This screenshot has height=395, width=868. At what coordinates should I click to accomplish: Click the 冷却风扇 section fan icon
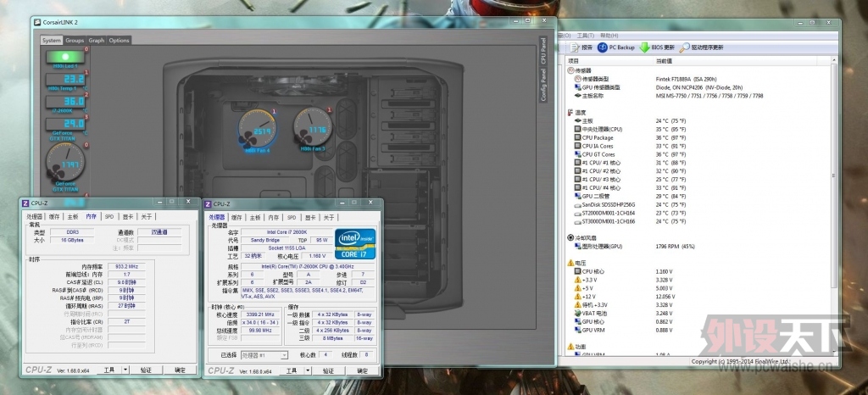point(571,237)
